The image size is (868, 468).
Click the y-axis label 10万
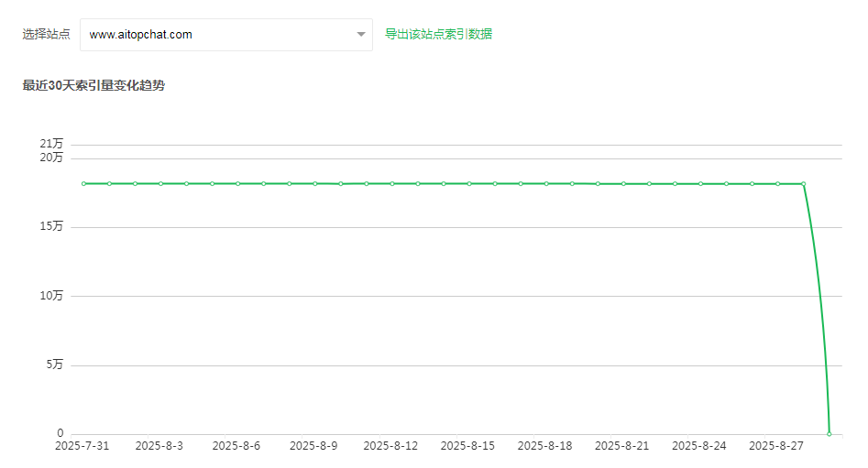51,296
